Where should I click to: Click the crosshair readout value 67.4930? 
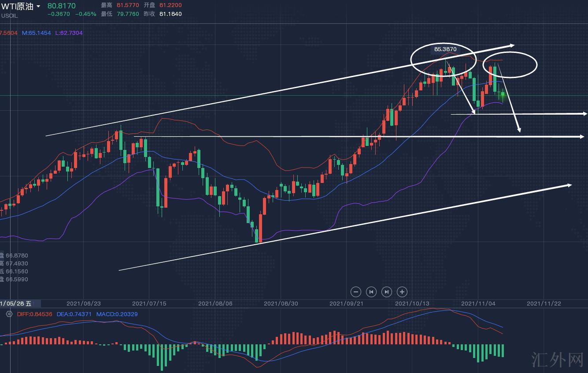pos(16,263)
